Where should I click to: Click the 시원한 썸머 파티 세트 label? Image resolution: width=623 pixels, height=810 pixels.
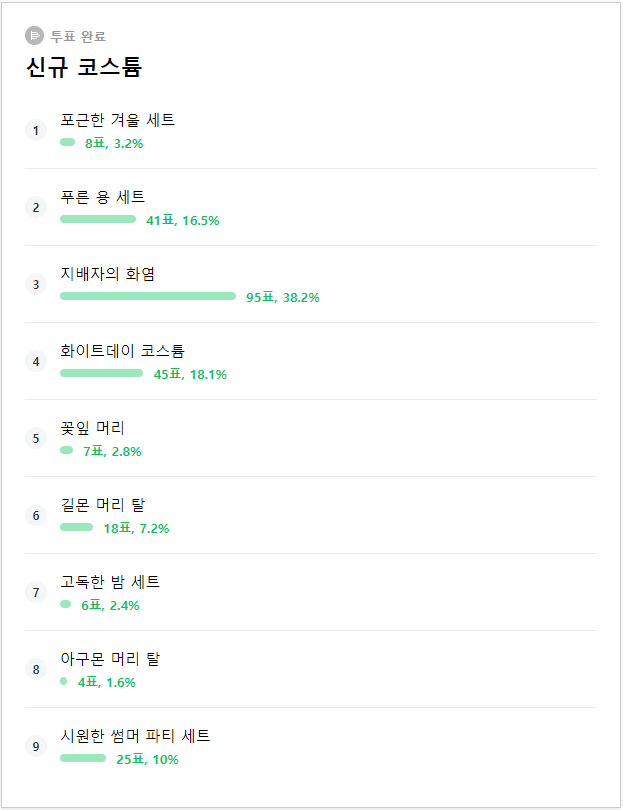[135, 736]
